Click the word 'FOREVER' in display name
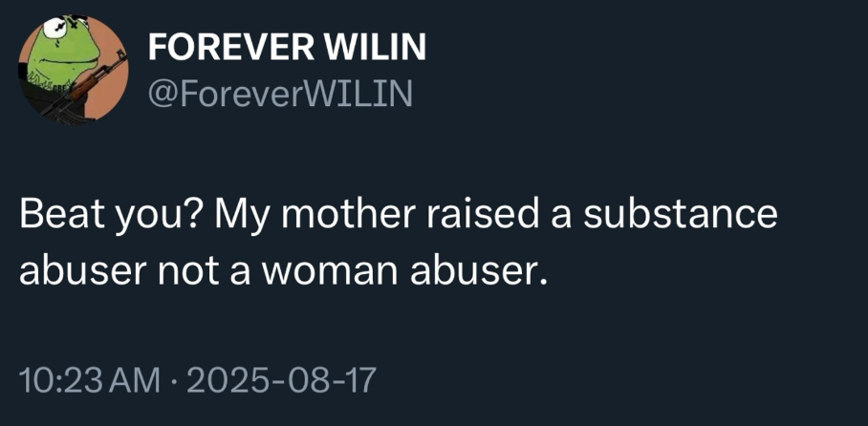This screenshot has height=426, width=868. point(230,47)
